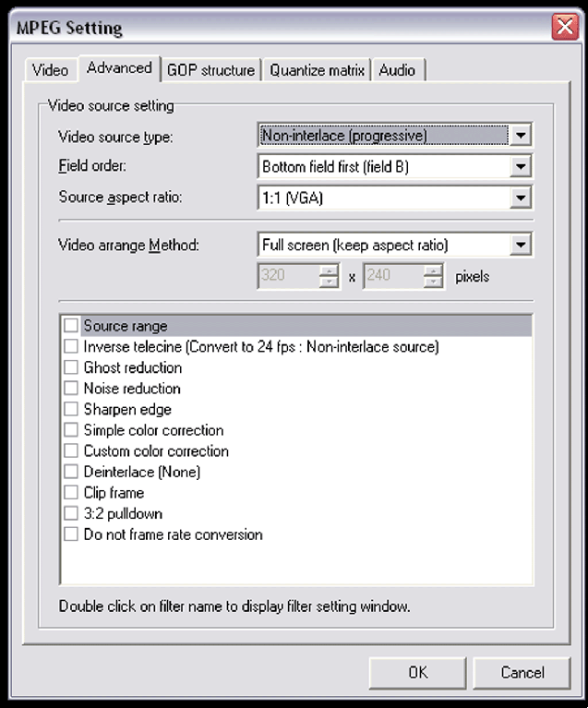This screenshot has height=708, width=588.
Task: Enable the Deinterlace (None) checkbox
Action: [71, 472]
